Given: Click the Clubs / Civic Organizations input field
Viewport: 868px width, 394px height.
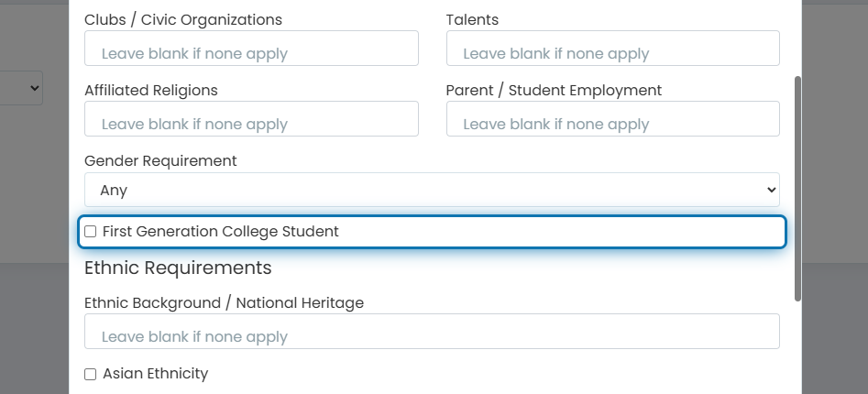Looking at the screenshot, I should pyautogui.click(x=251, y=49).
